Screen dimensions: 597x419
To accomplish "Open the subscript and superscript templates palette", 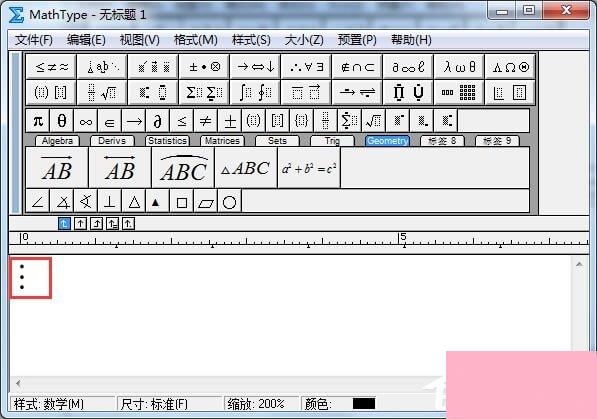I will pyautogui.click(x=153, y=92).
